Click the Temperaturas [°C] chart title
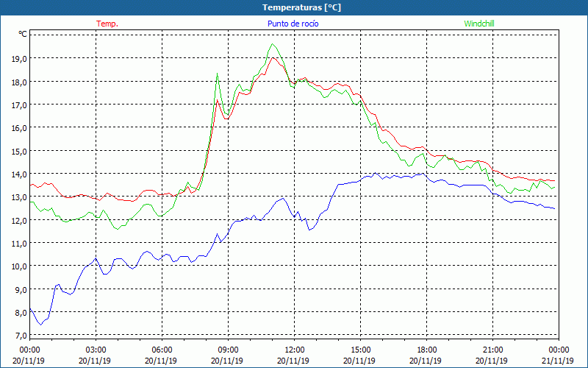 click(x=301, y=7)
